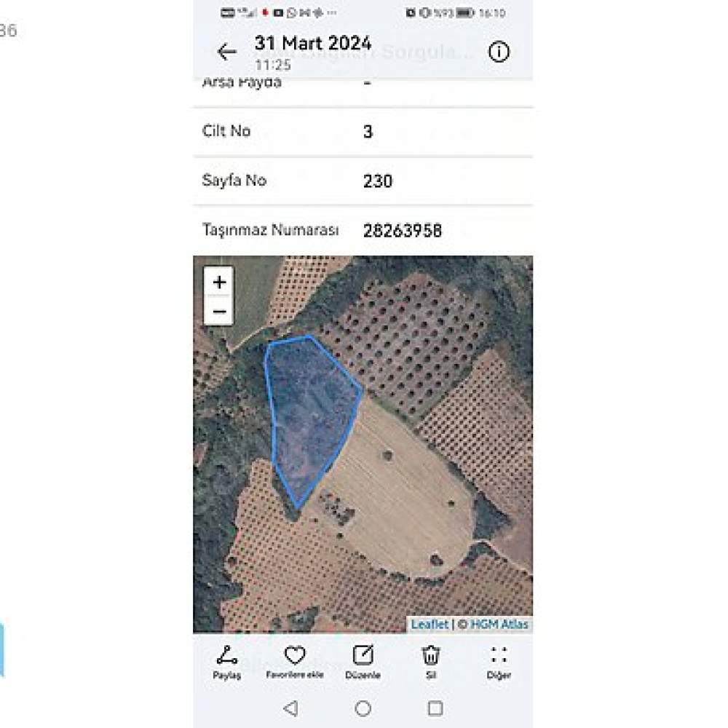This screenshot has width=728, height=728.
Task: Open Diğer more options menu
Action: point(499,662)
